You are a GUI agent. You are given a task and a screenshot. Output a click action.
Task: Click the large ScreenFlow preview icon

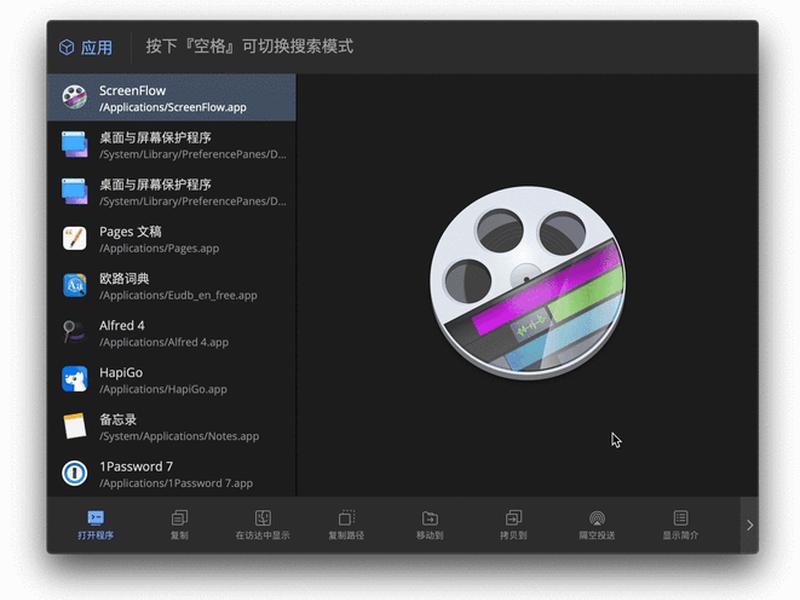point(528,283)
